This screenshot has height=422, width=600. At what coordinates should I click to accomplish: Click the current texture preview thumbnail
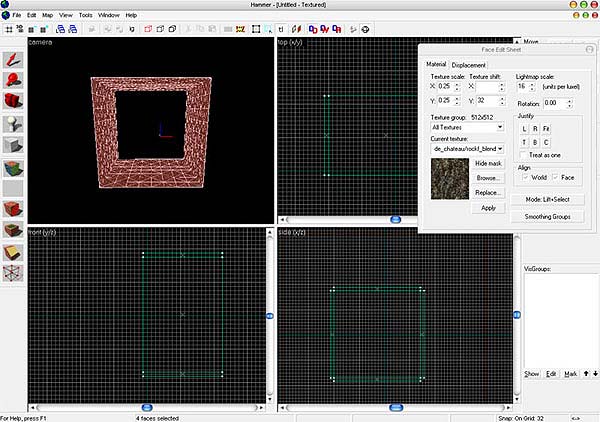pyautogui.click(x=449, y=176)
